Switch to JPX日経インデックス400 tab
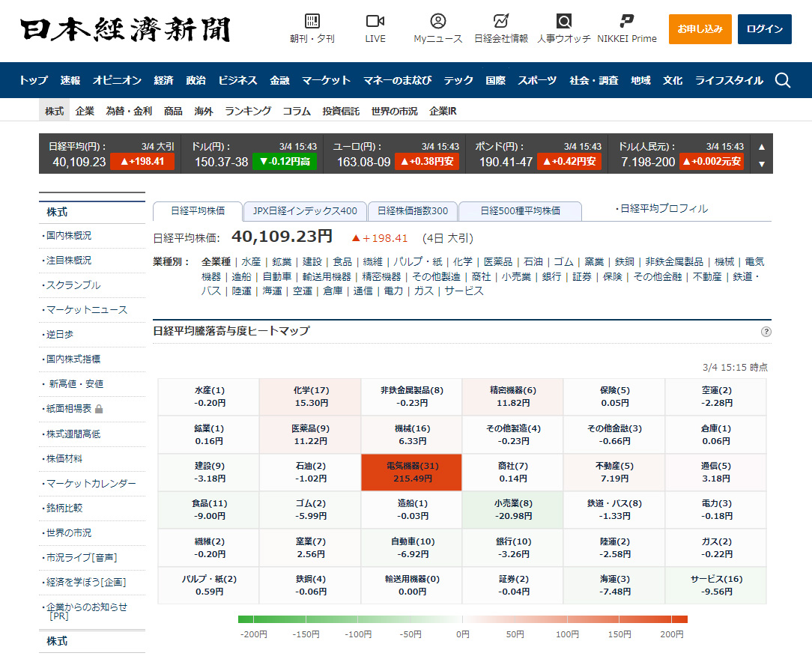 click(x=305, y=211)
